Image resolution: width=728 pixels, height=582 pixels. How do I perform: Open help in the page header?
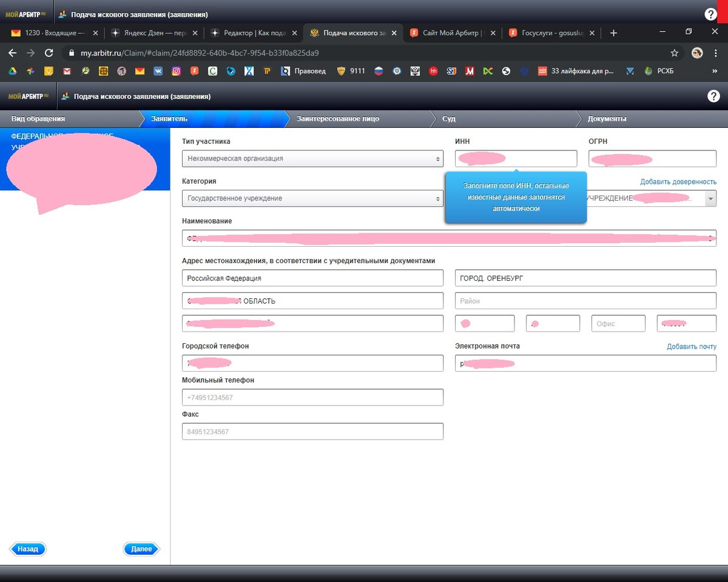713,96
